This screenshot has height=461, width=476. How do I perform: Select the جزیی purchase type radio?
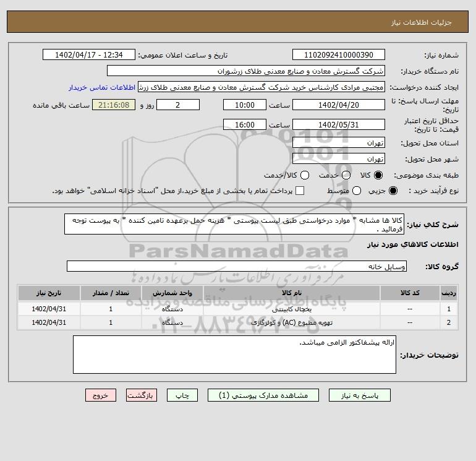point(393,191)
